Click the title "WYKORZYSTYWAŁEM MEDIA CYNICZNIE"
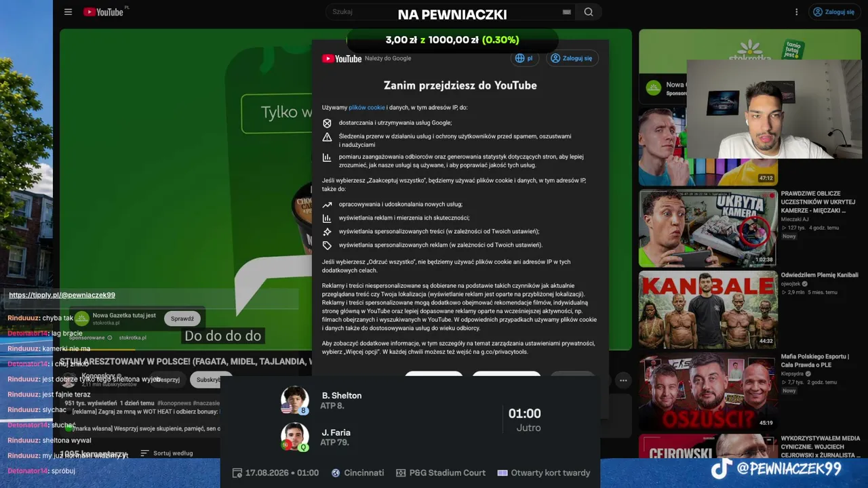The width and height of the screenshot is (868, 488). tap(821, 446)
